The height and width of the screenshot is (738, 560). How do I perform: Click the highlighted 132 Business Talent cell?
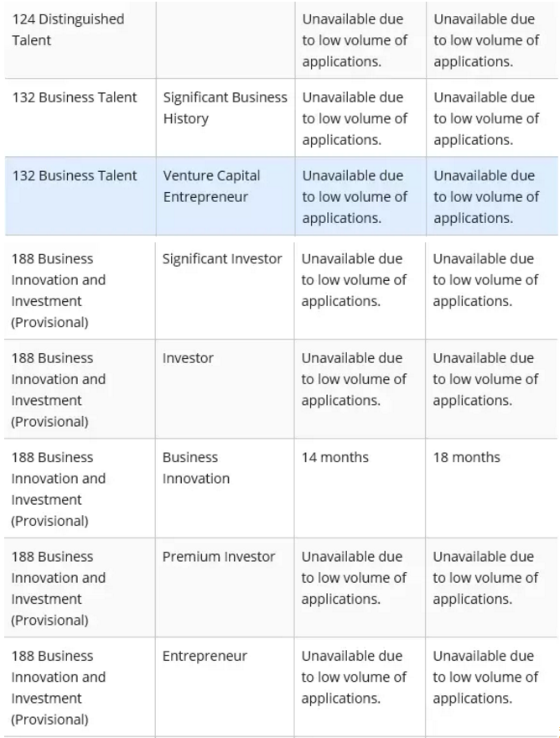coord(80,195)
